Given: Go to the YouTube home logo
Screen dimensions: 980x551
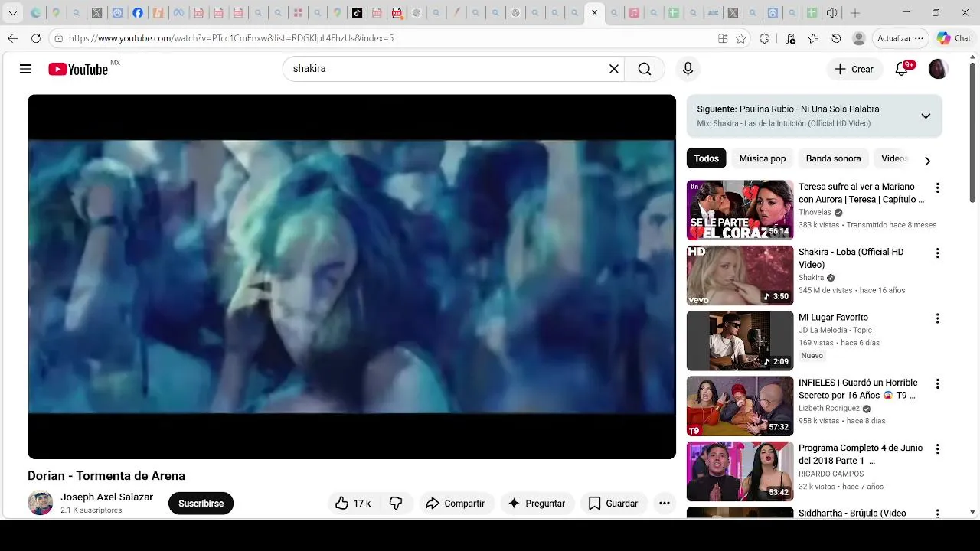Looking at the screenshot, I should (x=78, y=69).
